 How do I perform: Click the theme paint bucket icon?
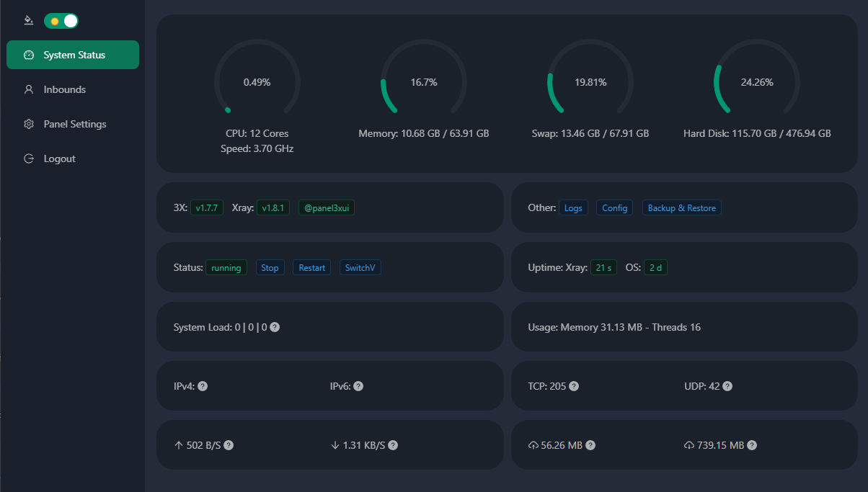point(29,20)
